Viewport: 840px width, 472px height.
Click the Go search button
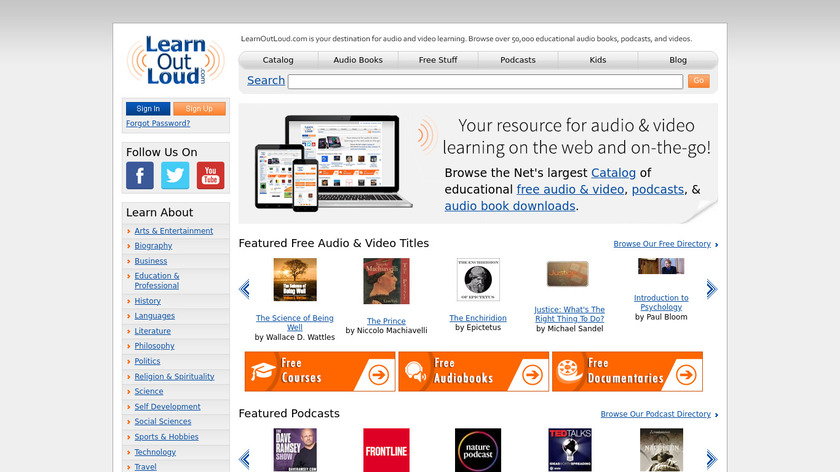pos(699,80)
